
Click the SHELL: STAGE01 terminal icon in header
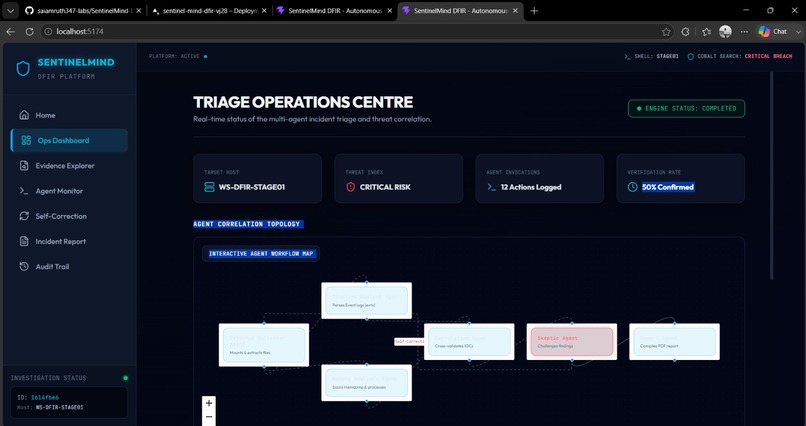[x=627, y=56]
